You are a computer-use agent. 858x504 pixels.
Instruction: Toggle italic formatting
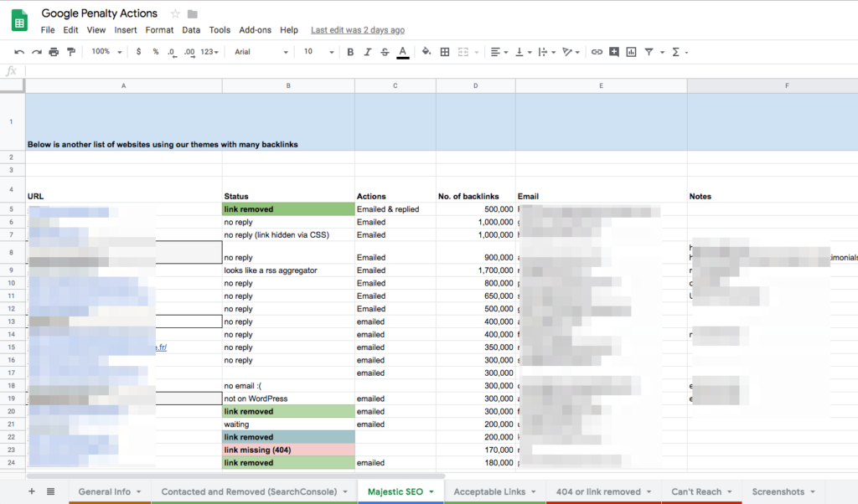[368, 52]
